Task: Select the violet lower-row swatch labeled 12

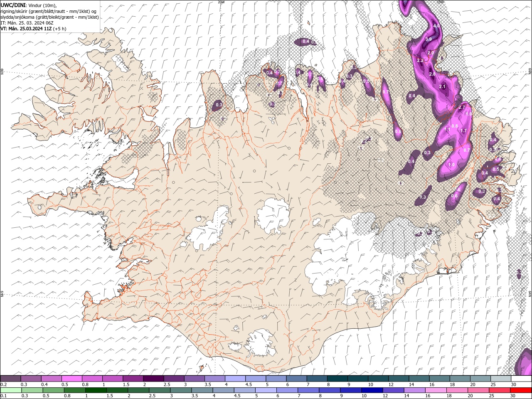Action: [x=394, y=390]
